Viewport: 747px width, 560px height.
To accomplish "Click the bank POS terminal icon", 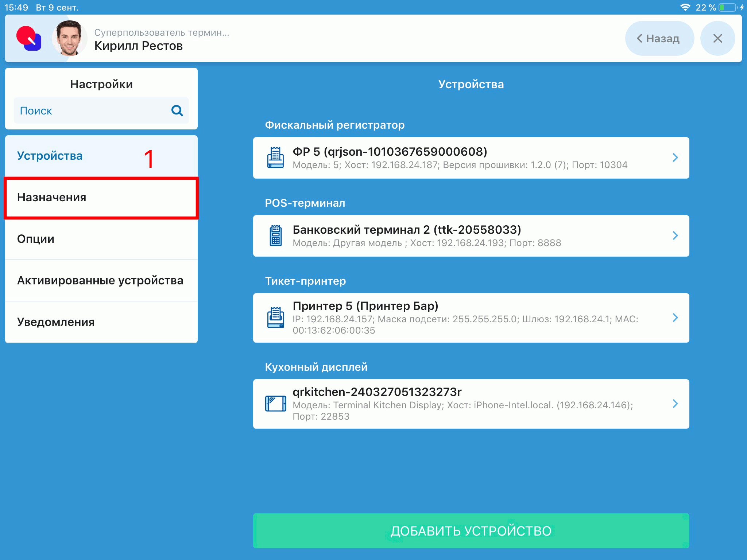I will point(275,236).
